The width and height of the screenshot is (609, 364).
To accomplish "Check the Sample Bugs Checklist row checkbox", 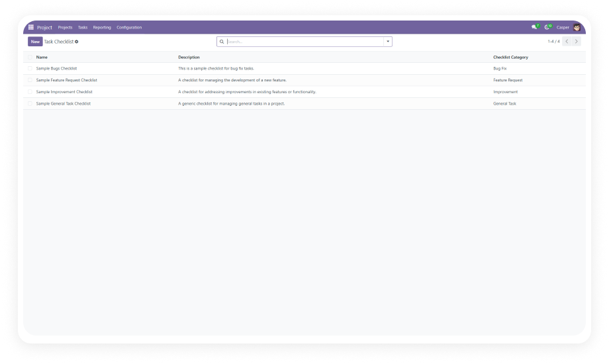I will pos(30,68).
